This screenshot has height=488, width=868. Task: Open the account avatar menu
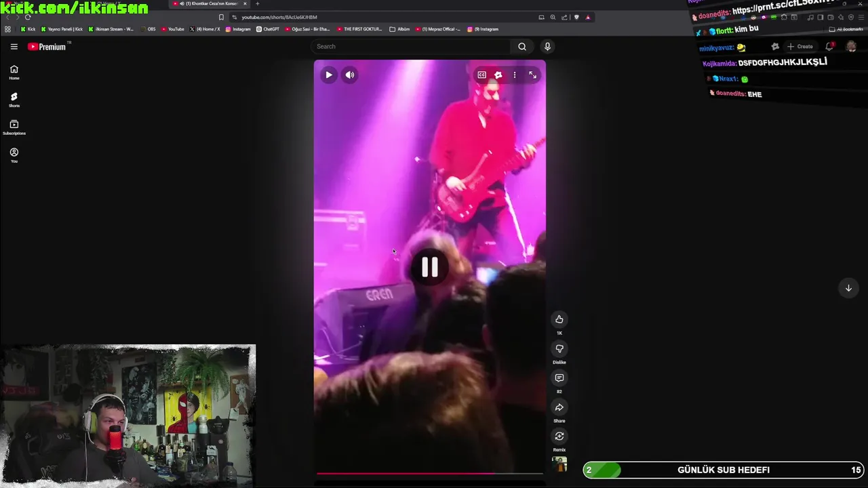pos(851,46)
